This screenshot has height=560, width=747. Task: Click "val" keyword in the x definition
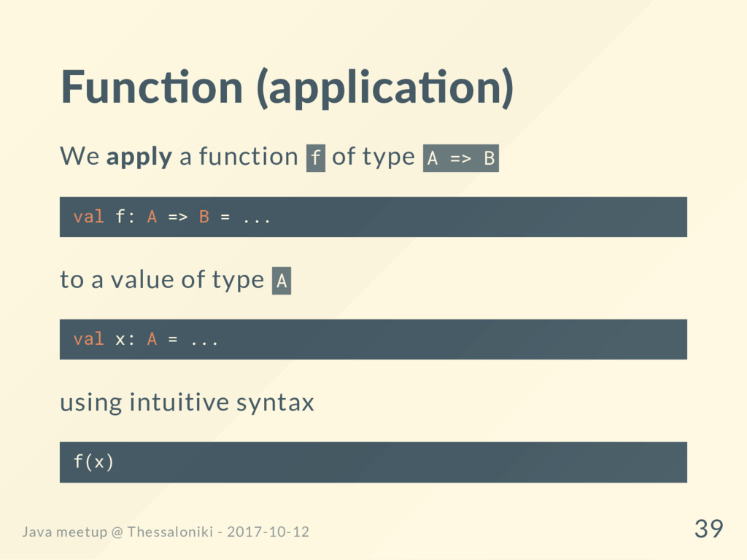[88, 339]
